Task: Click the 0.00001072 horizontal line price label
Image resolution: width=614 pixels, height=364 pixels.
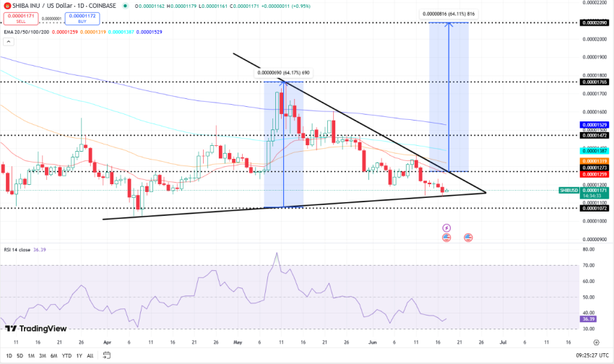Action: pos(594,208)
